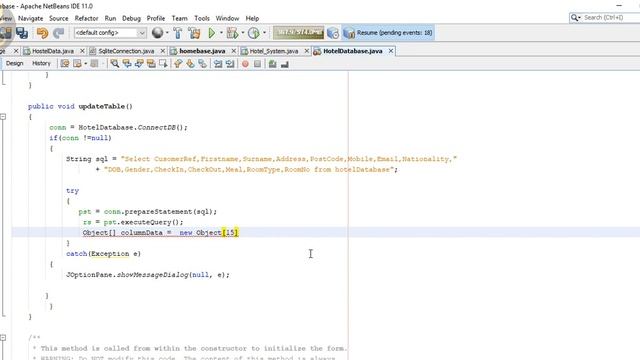Close the SqliteConnection.java tab

(x=162, y=51)
